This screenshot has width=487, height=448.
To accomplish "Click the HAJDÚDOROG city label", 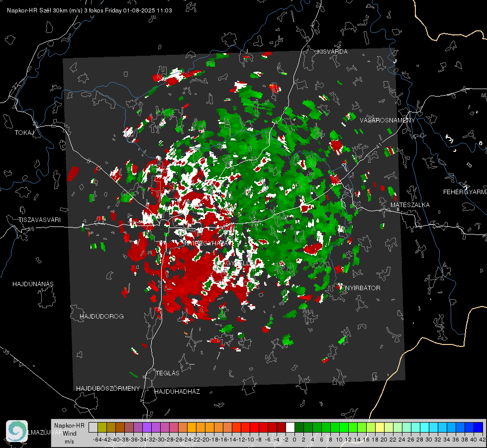I will coord(101,316).
